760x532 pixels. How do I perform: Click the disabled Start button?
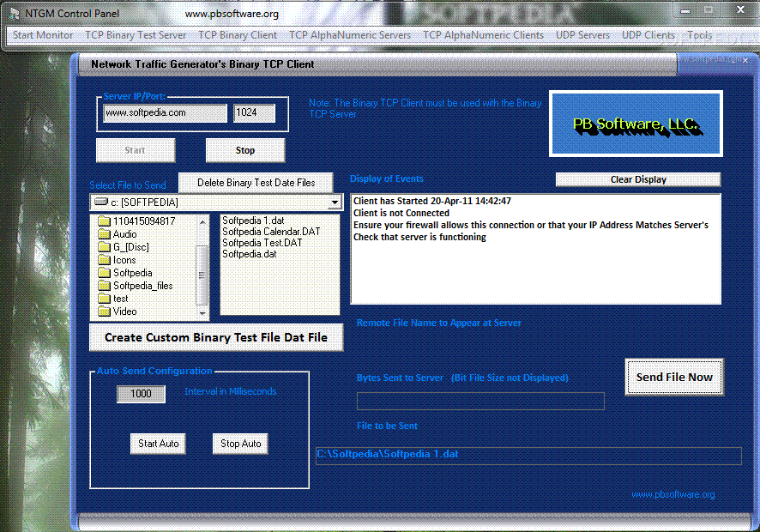pos(136,150)
